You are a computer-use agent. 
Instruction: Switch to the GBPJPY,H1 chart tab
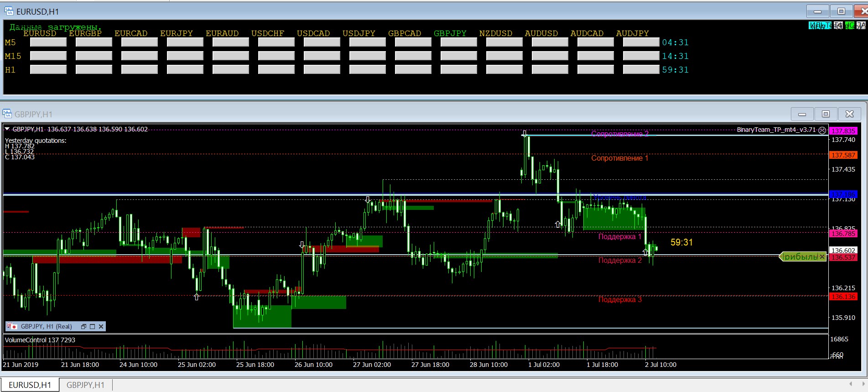(x=86, y=385)
